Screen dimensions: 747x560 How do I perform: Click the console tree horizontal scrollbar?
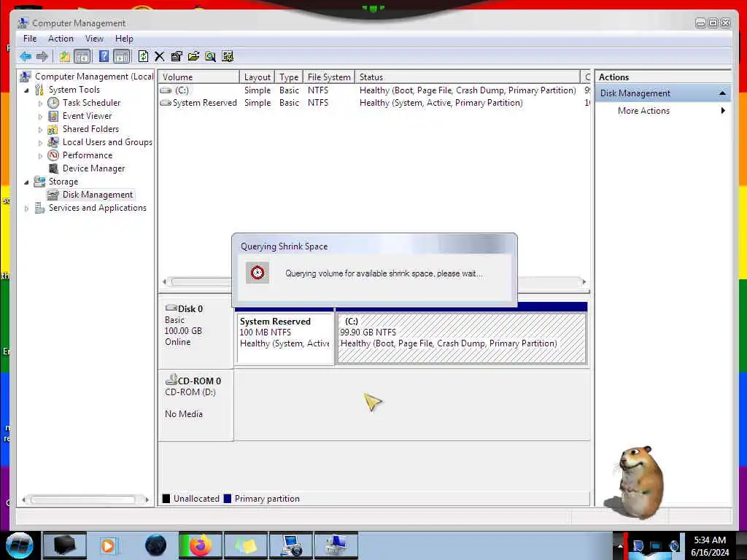pyautogui.click(x=86, y=499)
